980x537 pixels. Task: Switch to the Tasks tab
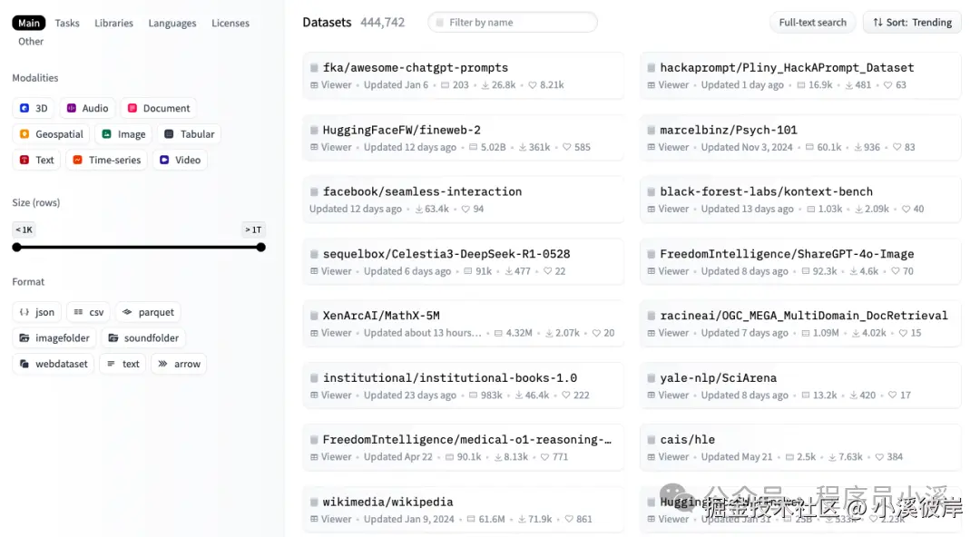click(x=67, y=23)
